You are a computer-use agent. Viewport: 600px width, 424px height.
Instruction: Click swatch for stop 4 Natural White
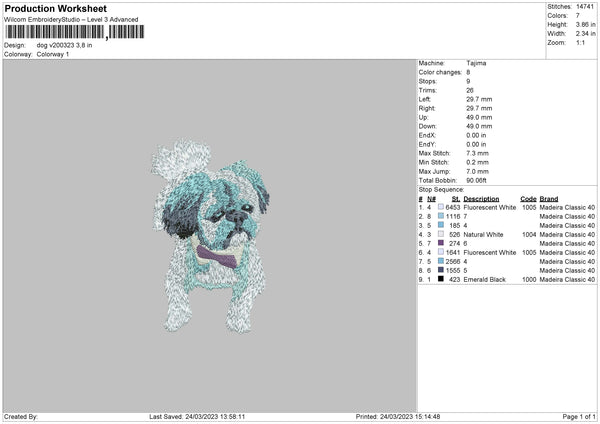tap(441, 234)
